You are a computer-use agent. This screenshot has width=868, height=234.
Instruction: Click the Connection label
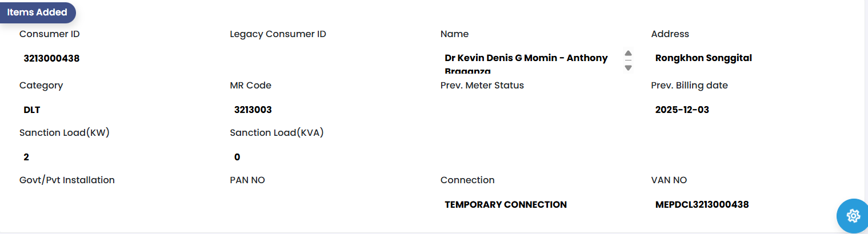(x=467, y=180)
